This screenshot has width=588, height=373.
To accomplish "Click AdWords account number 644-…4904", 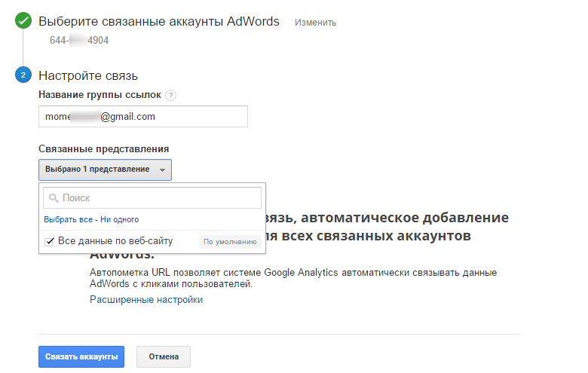I will pyautogui.click(x=79, y=40).
